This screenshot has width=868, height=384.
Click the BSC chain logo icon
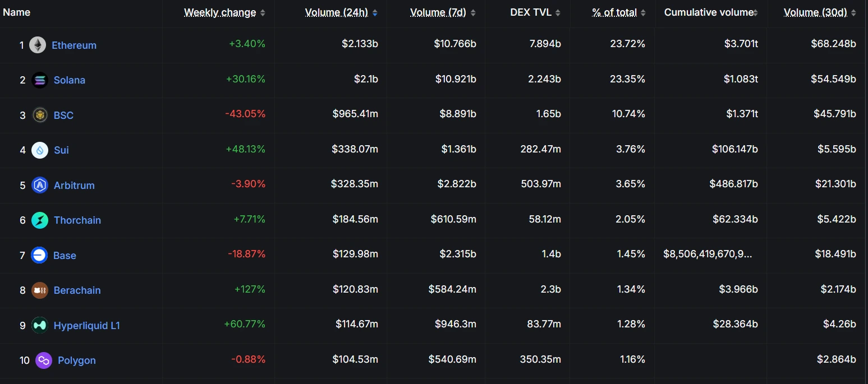tap(40, 115)
